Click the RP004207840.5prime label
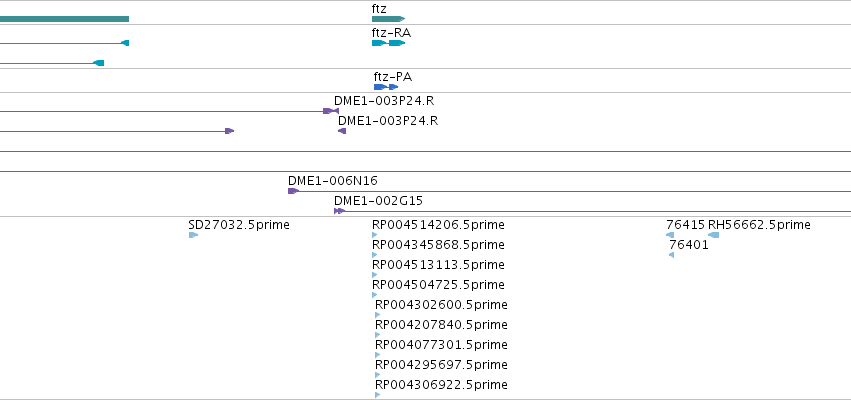This screenshot has height=400, width=851. [x=441, y=325]
